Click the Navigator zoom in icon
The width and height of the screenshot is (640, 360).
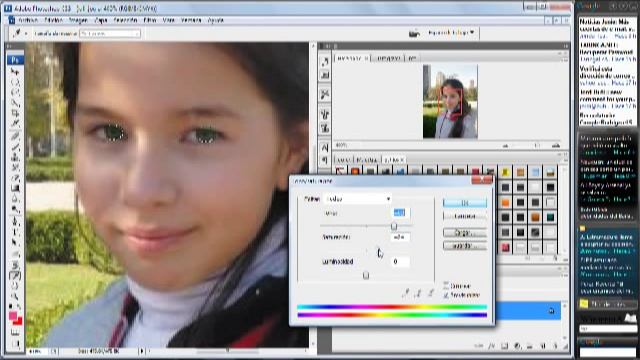coord(556,145)
